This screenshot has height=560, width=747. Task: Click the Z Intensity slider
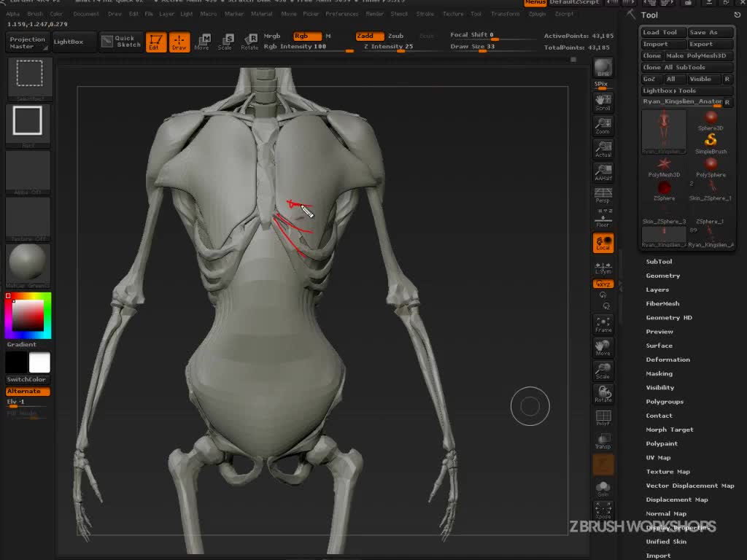(401, 47)
